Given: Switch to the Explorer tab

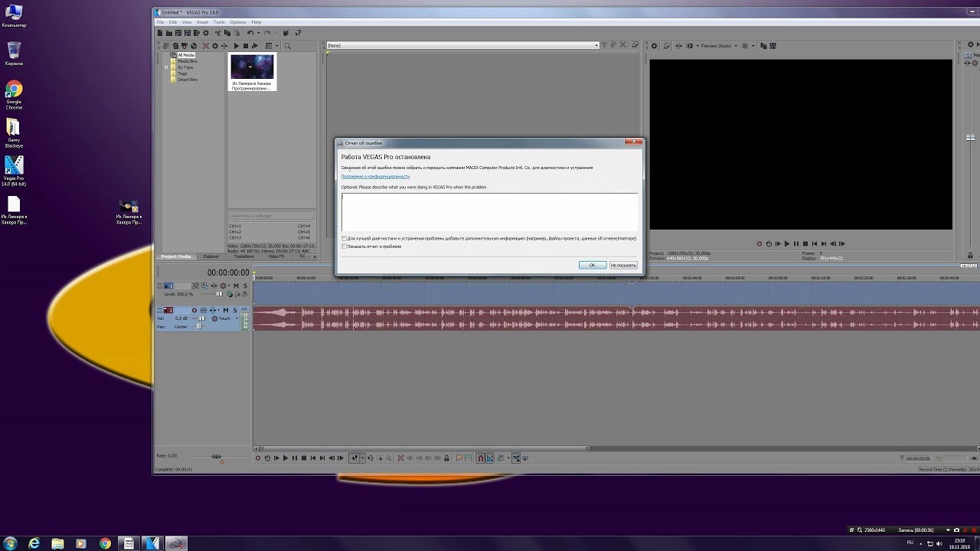Looking at the screenshot, I should pyautogui.click(x=211, y=256).
